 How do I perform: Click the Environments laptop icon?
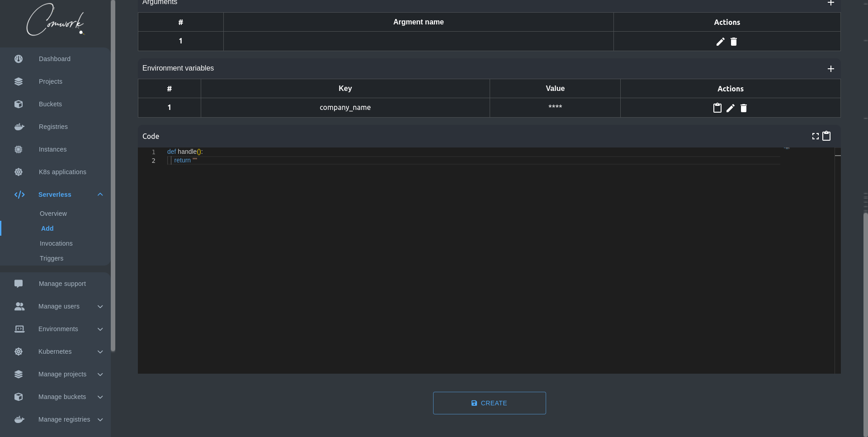point(19,329)
